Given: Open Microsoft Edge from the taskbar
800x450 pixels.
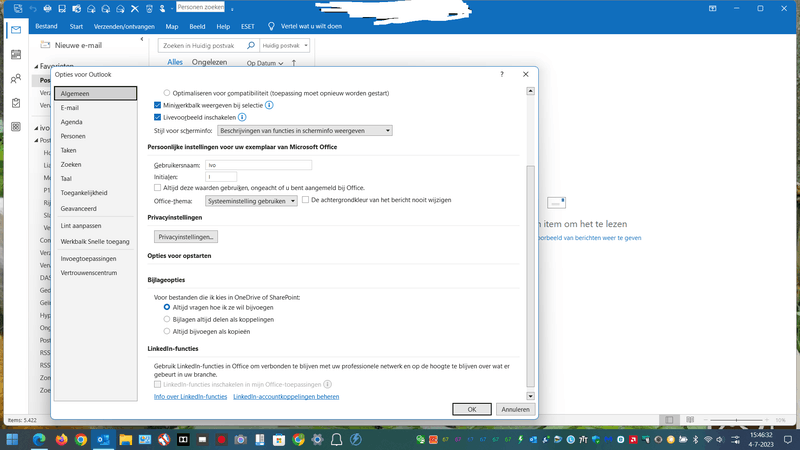Looking at the screenshot, I should 39,439.
